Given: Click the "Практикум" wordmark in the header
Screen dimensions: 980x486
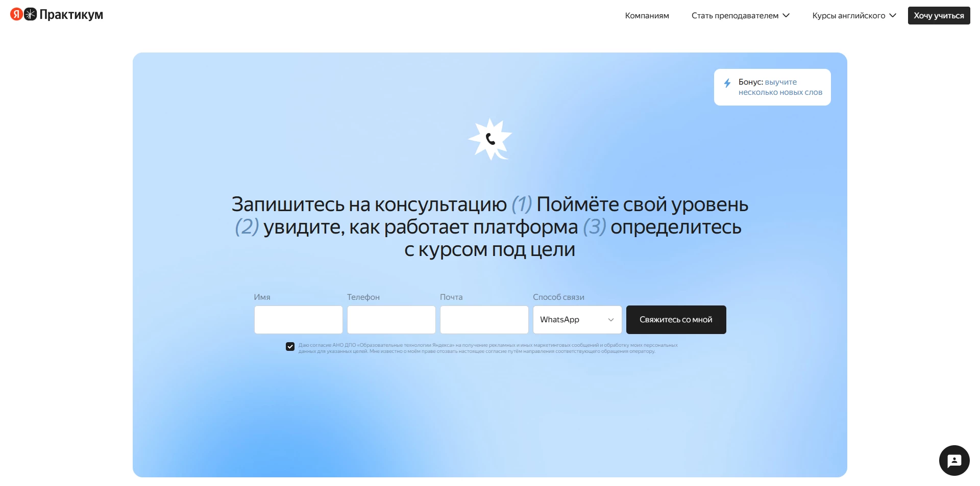Looking at the screenshot, I should coord(73,15).
